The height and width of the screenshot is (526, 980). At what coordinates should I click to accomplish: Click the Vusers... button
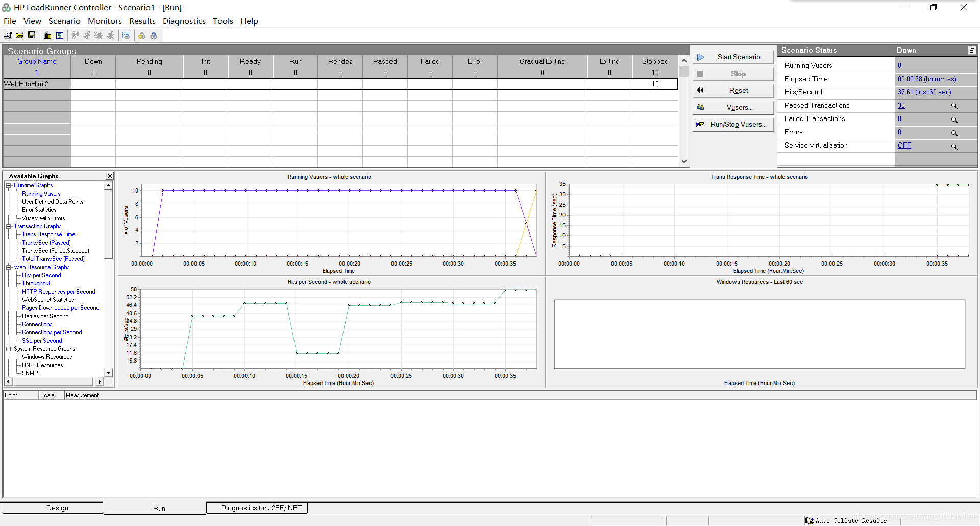coord(733,107)
